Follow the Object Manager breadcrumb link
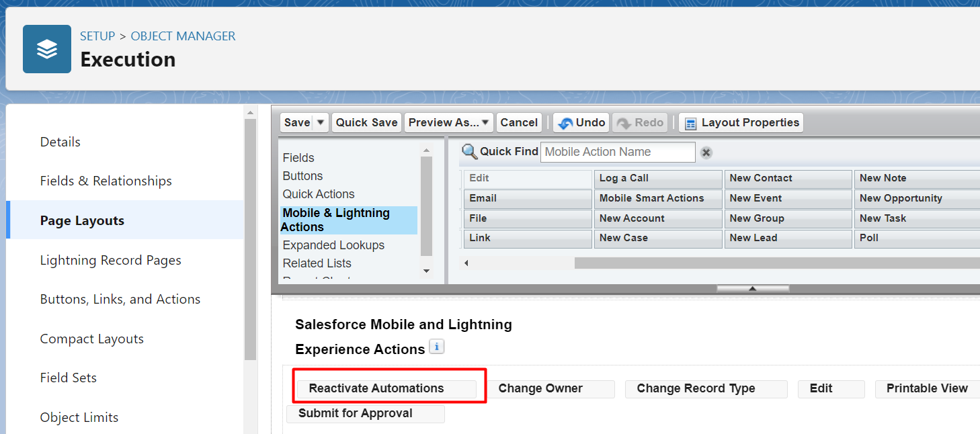The width and height of the screenshot is (980, 434). [x=183, y=36]
